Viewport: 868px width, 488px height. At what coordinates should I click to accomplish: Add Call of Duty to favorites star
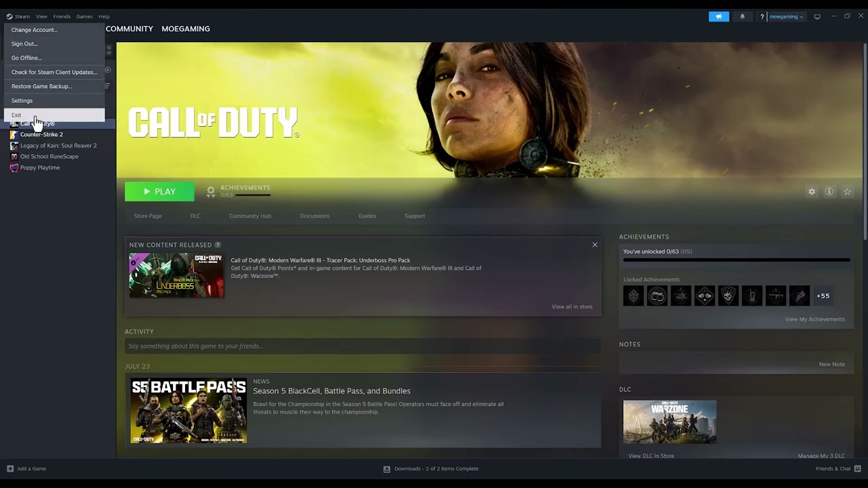click(x=847, y=192)
